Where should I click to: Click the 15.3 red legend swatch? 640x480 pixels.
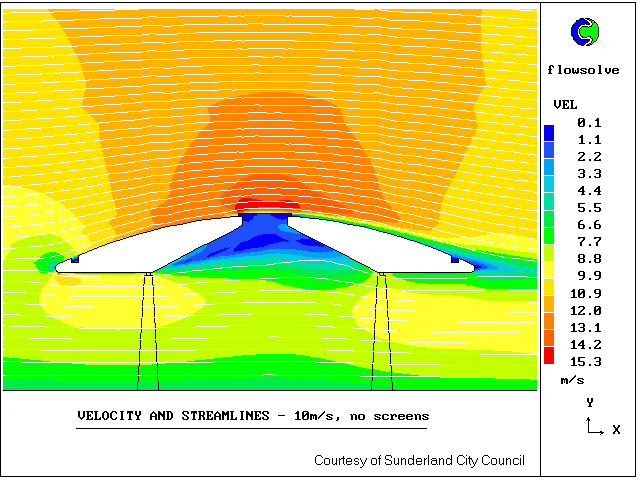(550, 355)
